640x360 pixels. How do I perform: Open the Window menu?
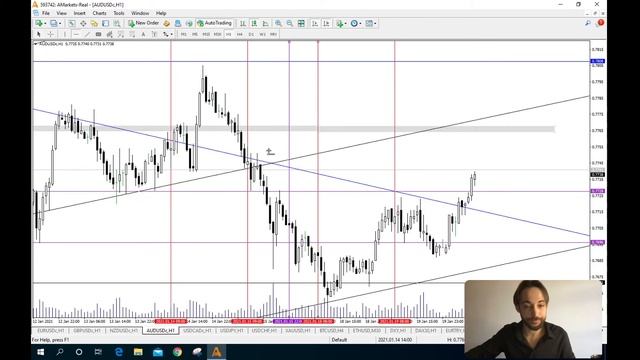pyautogui.click(x=140, y=13)
